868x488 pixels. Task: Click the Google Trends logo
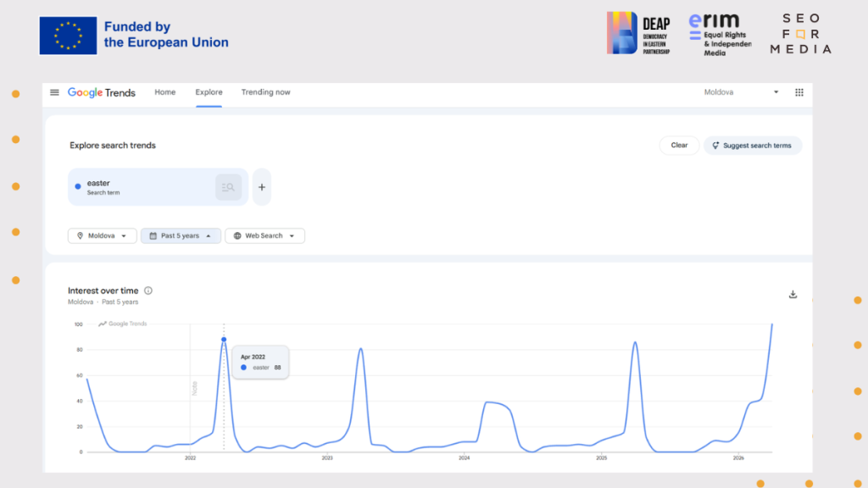[102, 92]
